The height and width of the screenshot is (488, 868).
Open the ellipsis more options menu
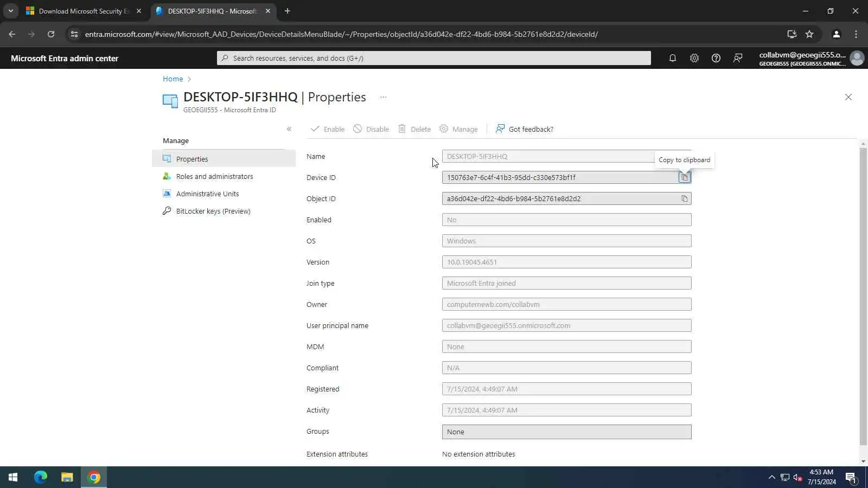pyautogui.click(x=384, y=97)
